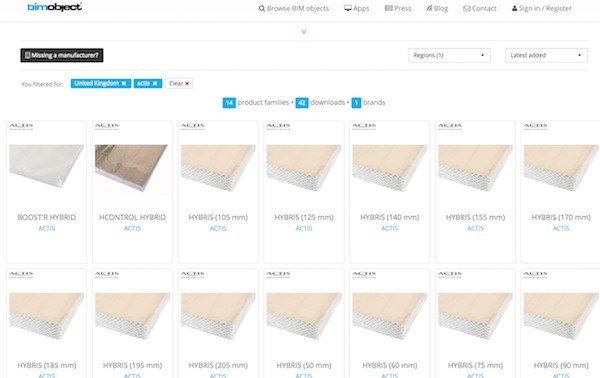This screenshot has width=600, height=378.
Task: Click the HYBRIS (205 mm) title
Action: click(218, 365)
